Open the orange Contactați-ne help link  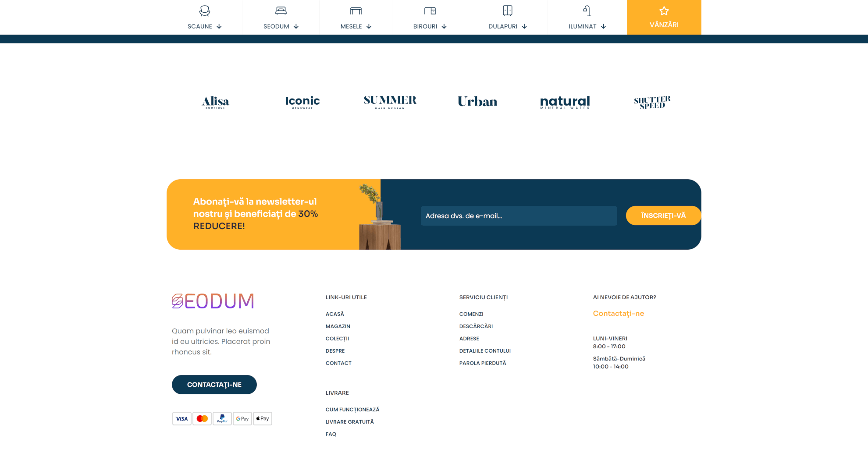(618, 314)
